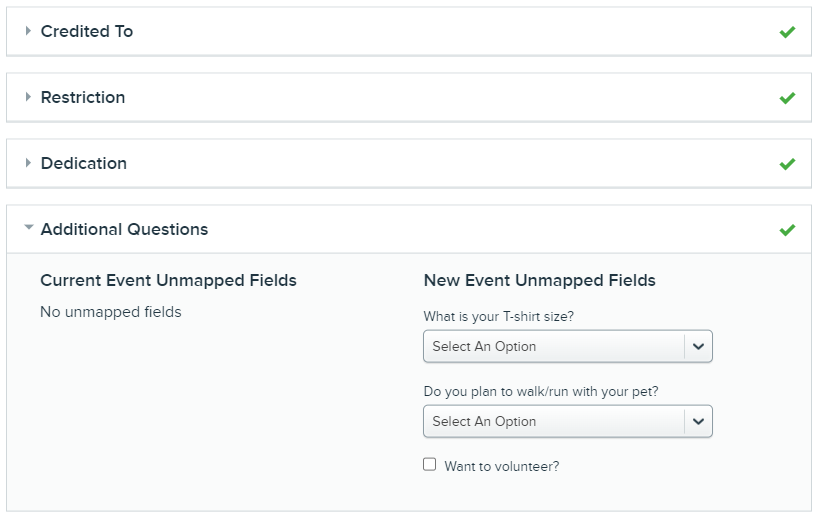The height and width of the screenshot is (516, 818).
Task: Click the green checkmark for Credited To
Action: click(x=787, y=32)
